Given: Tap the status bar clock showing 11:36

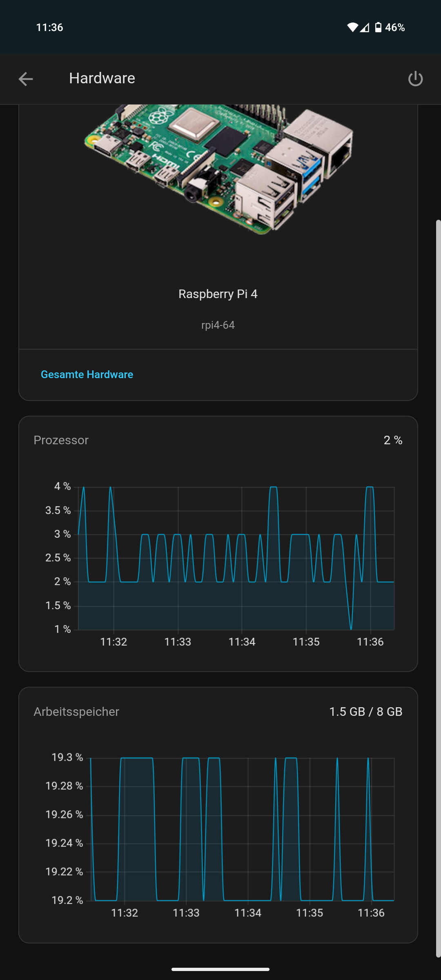Looking at the screenshot, I should 49,27.
